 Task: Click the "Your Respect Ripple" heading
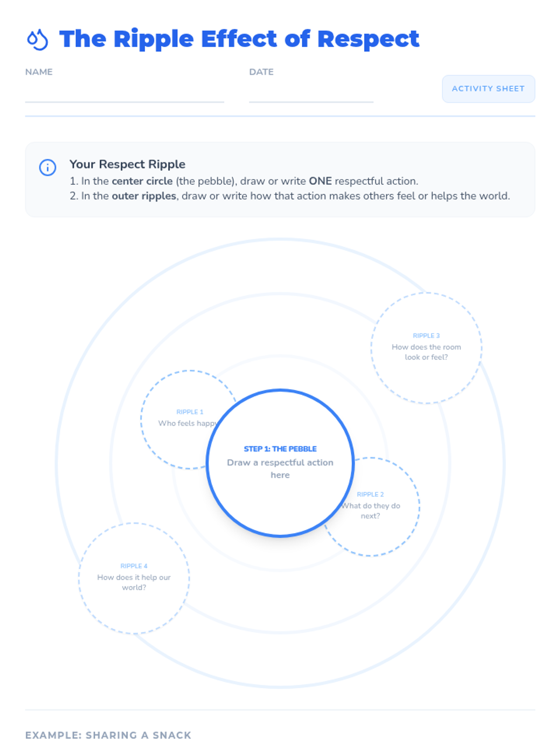[x=127, y=164]
